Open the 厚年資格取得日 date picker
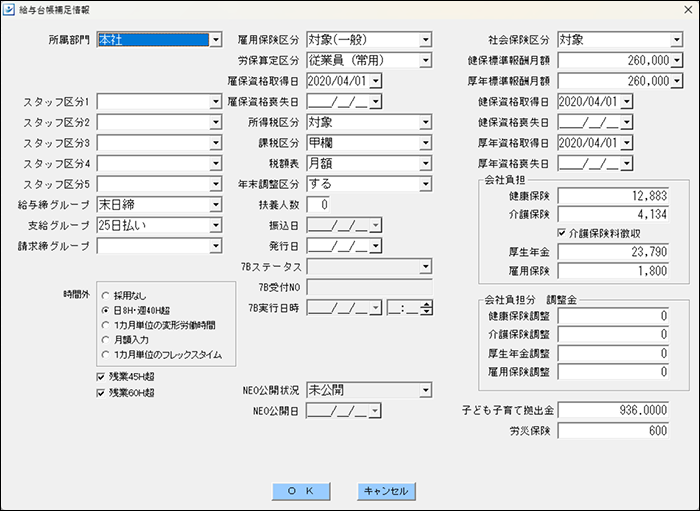Image resolution: width=700 pixels, height=511 pixels. click(x=626, y=143)
